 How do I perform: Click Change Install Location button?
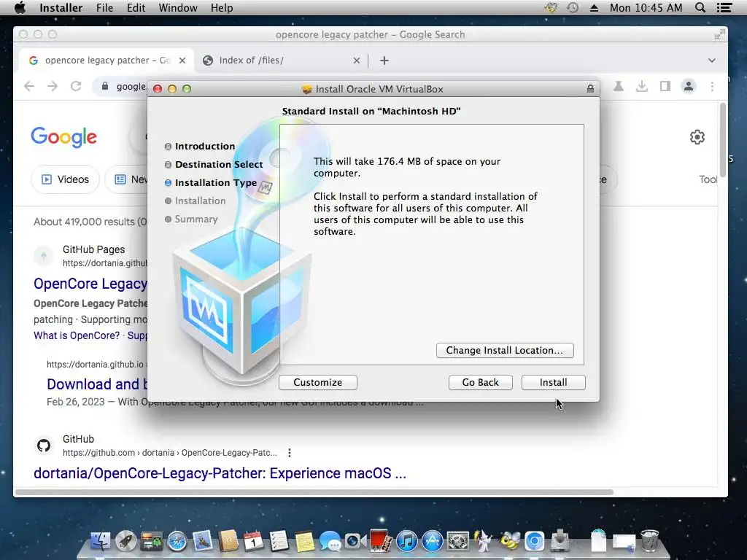pyautogui.click(x=505, y=351)
